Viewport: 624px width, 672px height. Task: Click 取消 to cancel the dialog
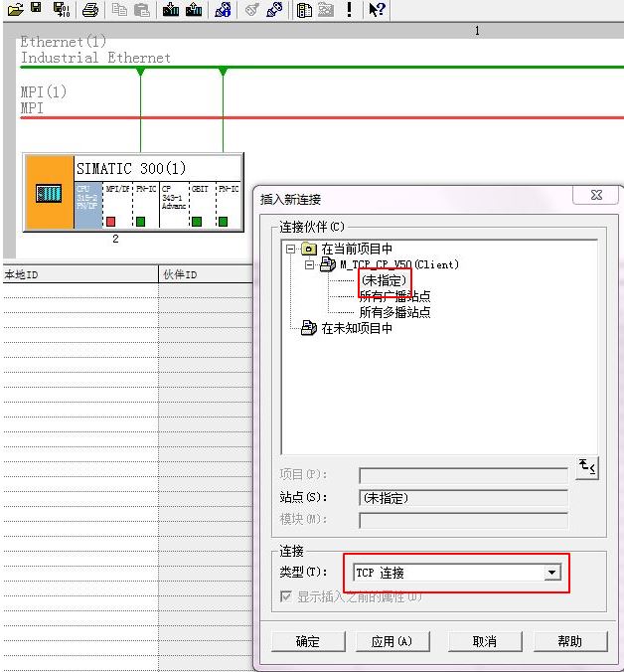(x=485, y=641)
